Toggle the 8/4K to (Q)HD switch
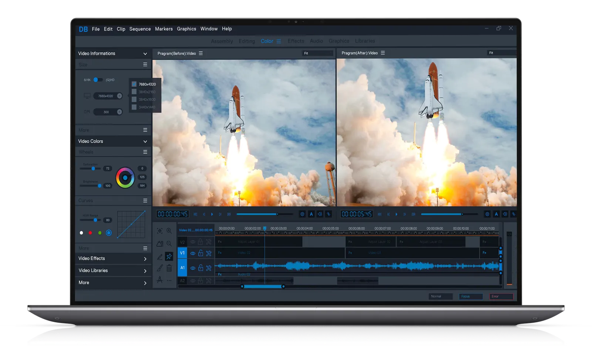 coord(98,79)
